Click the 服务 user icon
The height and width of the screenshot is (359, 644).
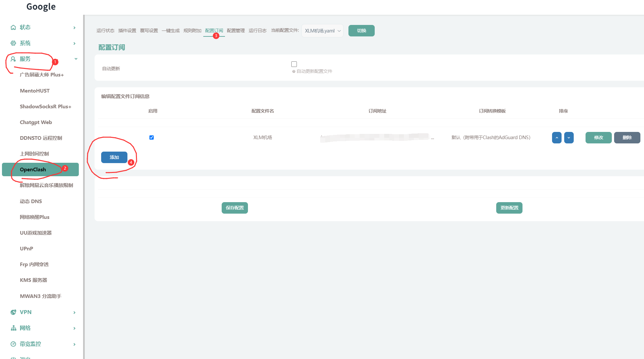pyautogui.click(x=13, y=59)
